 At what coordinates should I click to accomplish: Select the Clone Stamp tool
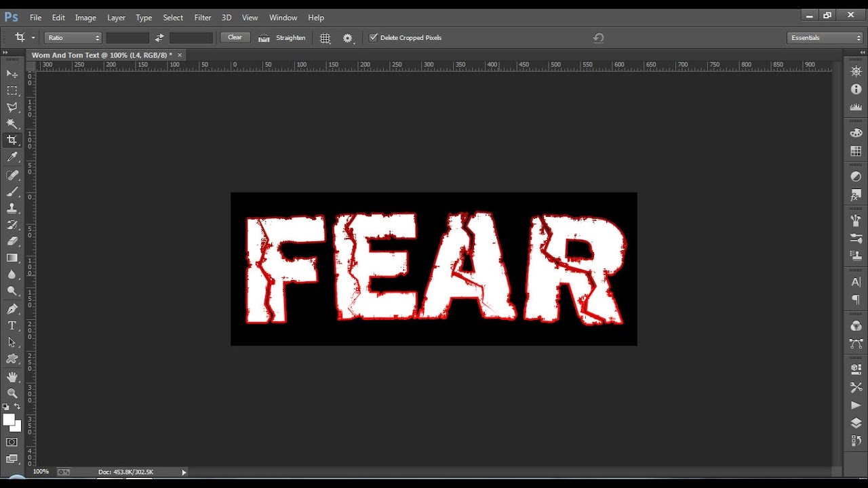[x=12, y=208]
